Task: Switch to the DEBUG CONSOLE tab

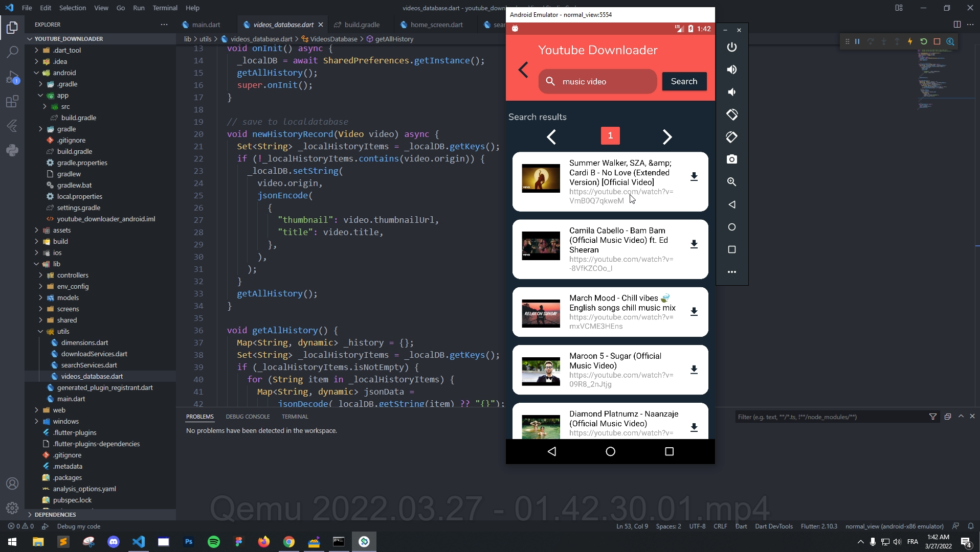Action: click(248, 417)
